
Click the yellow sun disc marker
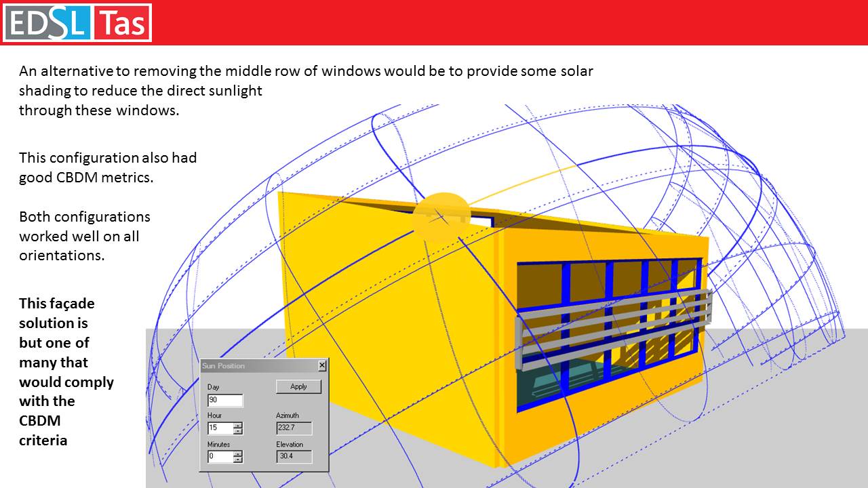coord(441,217)
